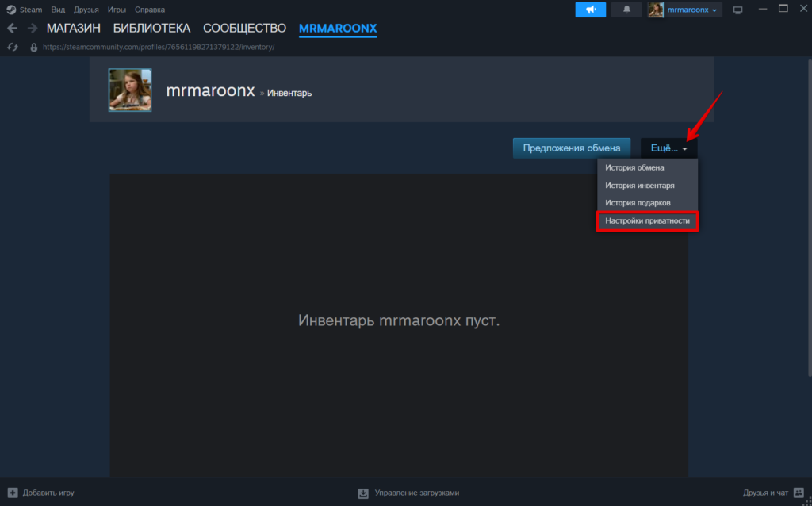Open the Друзья menu

click(86, 10)
